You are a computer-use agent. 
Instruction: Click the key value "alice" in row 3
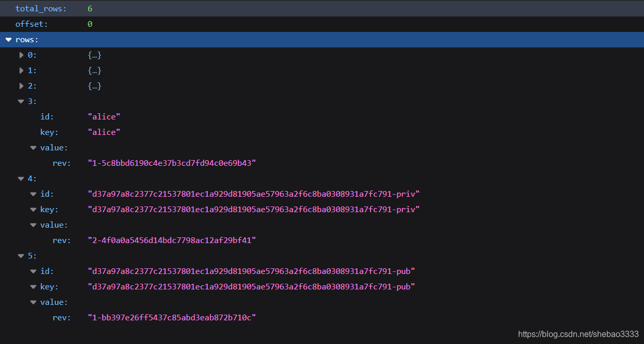point(104,132)
